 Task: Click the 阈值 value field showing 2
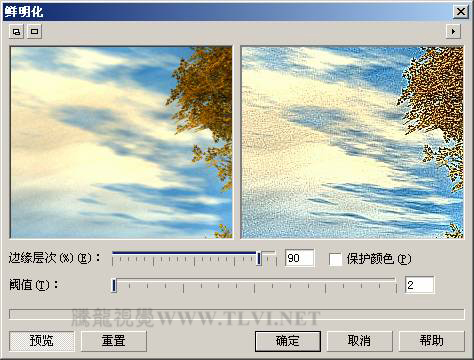(x=419, y=285)
